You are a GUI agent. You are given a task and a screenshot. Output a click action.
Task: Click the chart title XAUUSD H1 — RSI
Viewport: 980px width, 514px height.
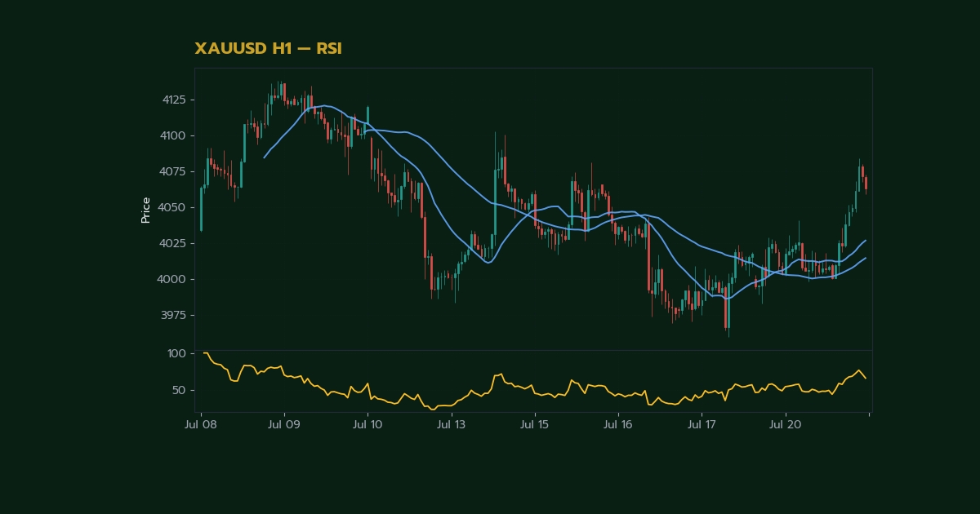(268, 49)
